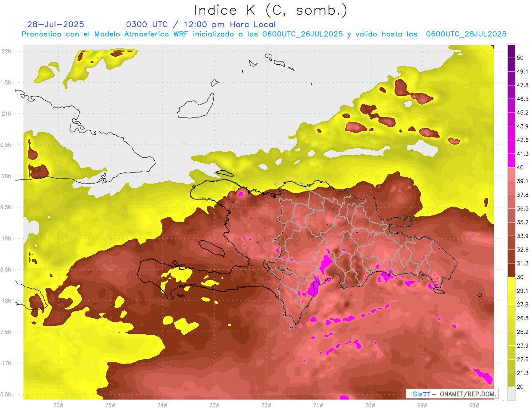Select the date "28-Jul-2025"
Screen dimensions: 532x411
[56, 24]
